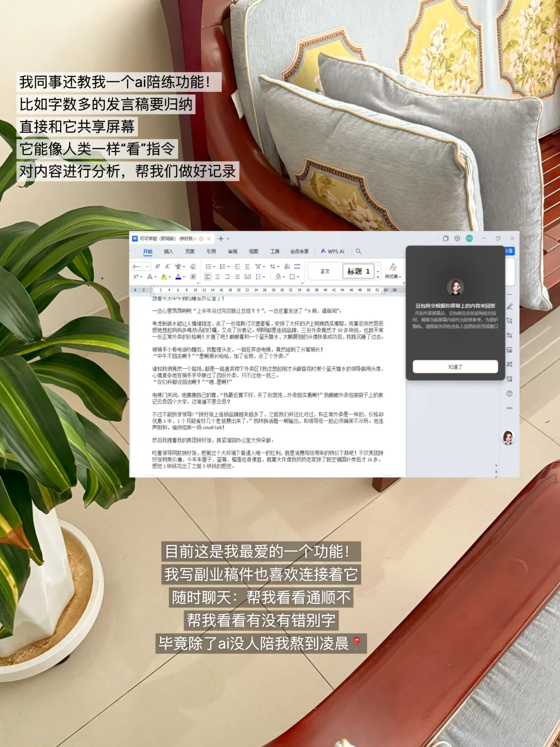Open the 页面 ribbon tab
This screenshot has width=560, height=747.
190,252
